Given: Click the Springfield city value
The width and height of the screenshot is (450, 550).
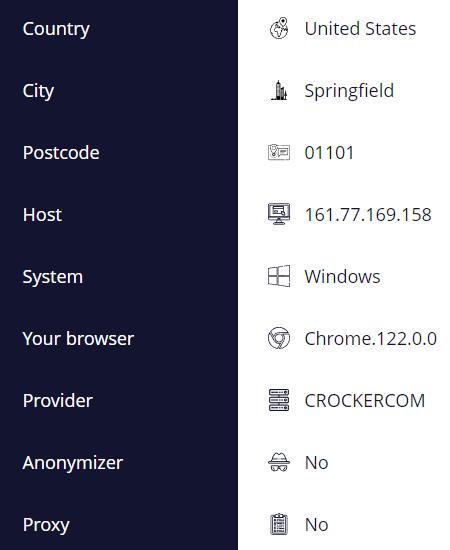Looking at the screenshot, I should (349, 91).
